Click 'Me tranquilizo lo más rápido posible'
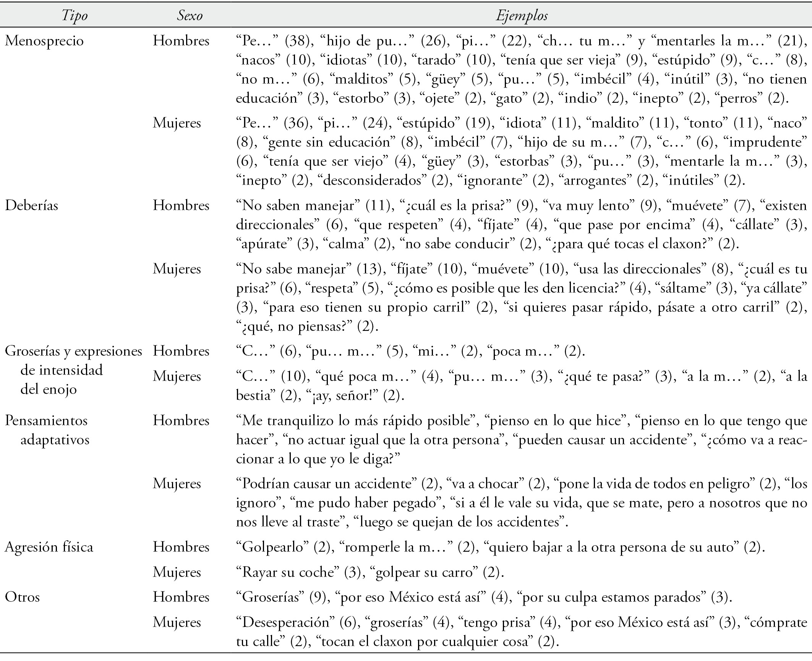Viewport: 812px width, 661px height. tap(357, 421)
